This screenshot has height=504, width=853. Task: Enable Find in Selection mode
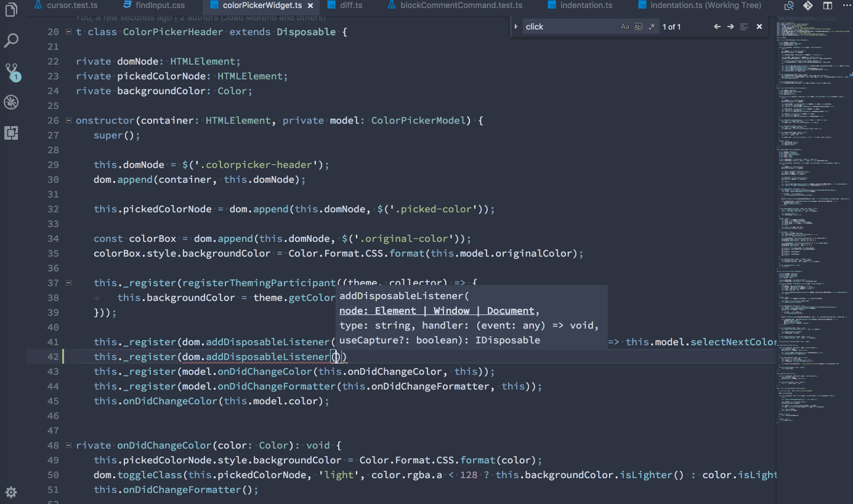tap(743, 26)
